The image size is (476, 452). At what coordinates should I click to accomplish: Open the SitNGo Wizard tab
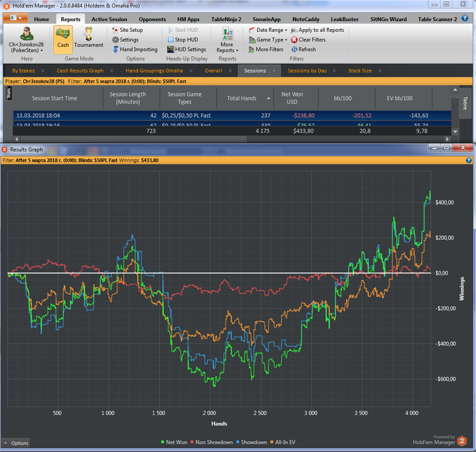388,19
